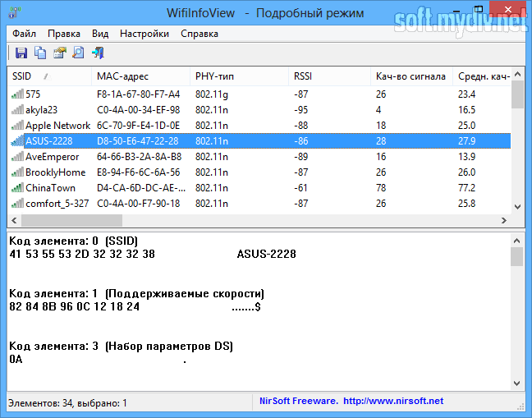The height and width of the screenshot is (418, 532).
Task: Select the Apple Network row
Action: 259,125
